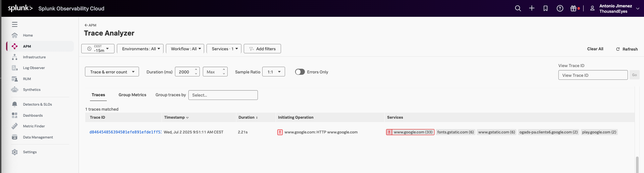Switch to the Group Metrics tab
644x173 pixels.
pyautogui.click(x=132, y=95)
